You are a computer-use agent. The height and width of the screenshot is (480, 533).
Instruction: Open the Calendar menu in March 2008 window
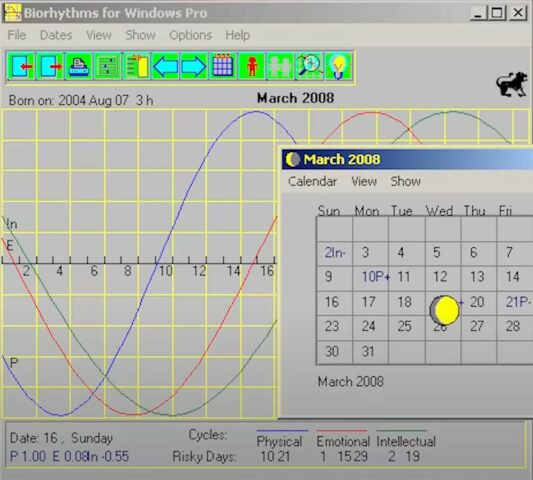[x=312, y=181]
